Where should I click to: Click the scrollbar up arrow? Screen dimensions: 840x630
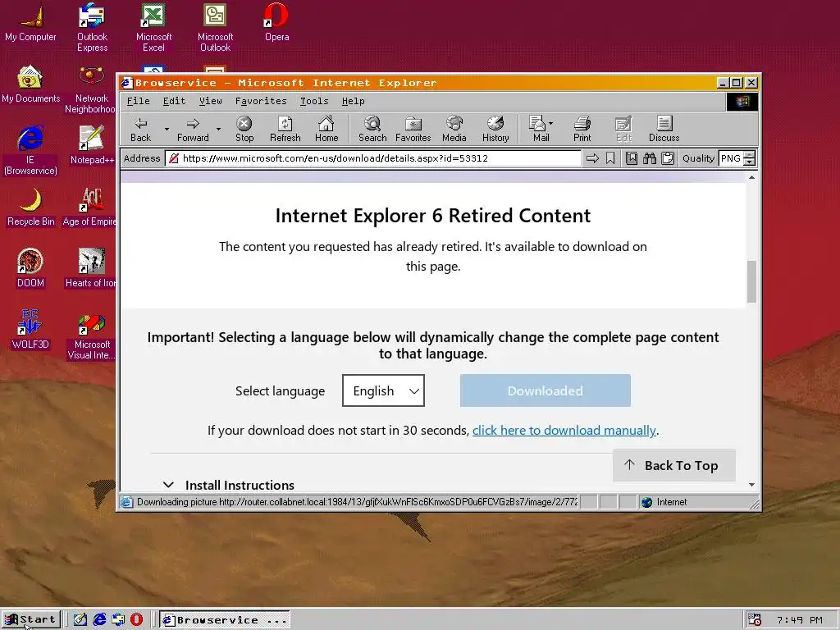coord(751,177)
